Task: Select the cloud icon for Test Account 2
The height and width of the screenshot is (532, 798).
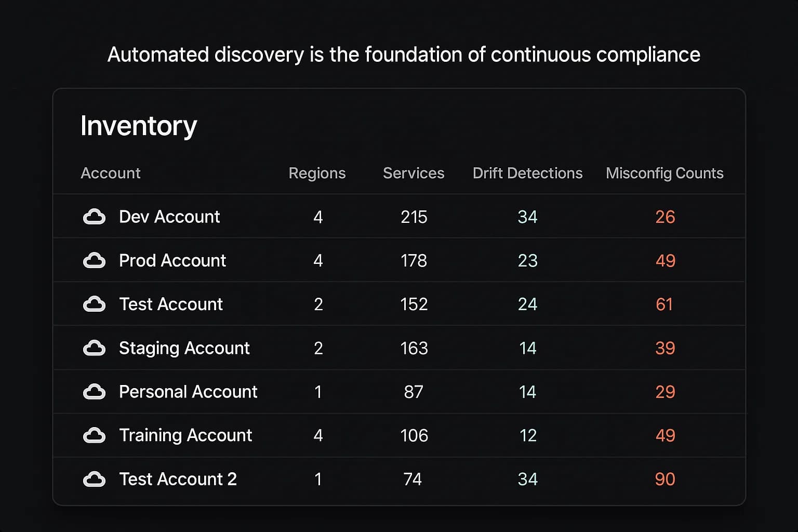Action: 94,479
